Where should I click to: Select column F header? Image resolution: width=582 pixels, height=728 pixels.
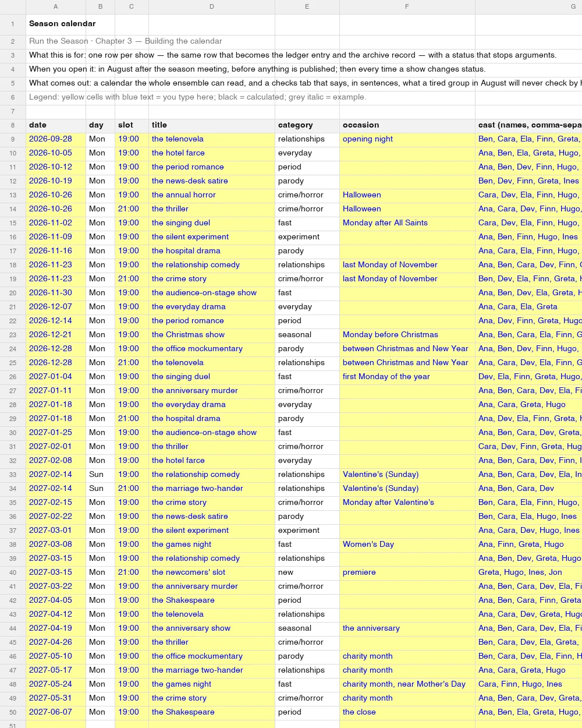coord(407,7)
